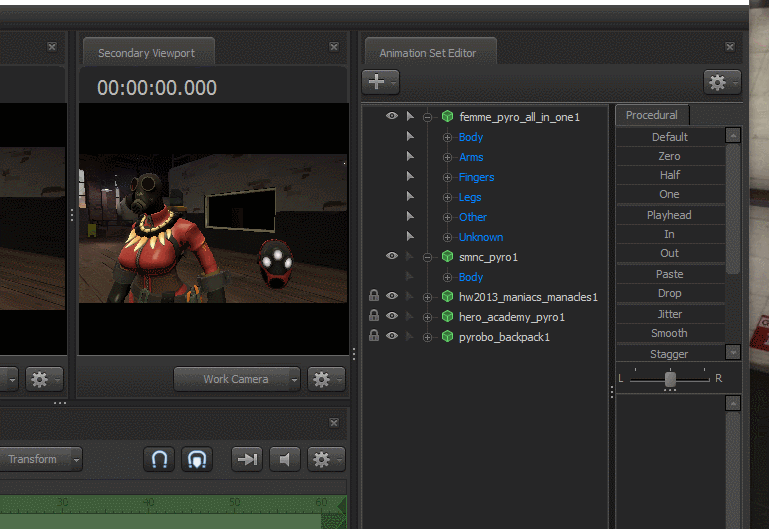769x529 pixels.
Task: Unlock hero_academy_pyro1 via lock icon
Action: click(x=374, y=315)
